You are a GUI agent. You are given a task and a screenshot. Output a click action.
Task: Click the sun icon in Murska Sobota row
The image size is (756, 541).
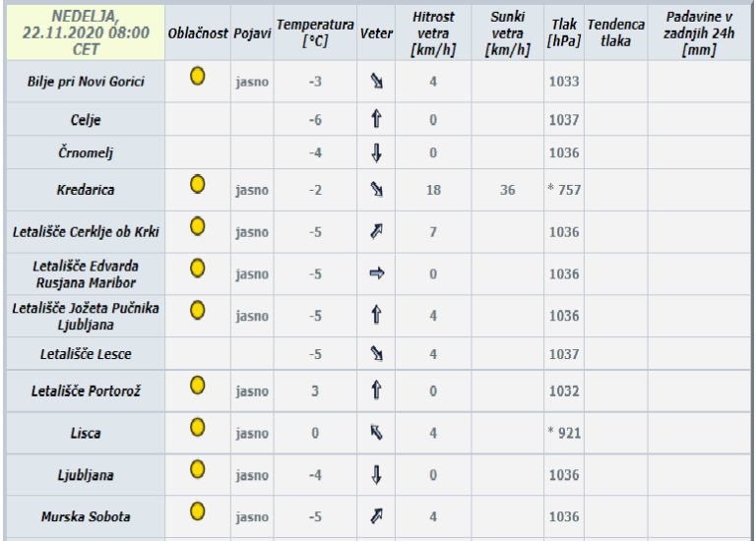point(197,511)
